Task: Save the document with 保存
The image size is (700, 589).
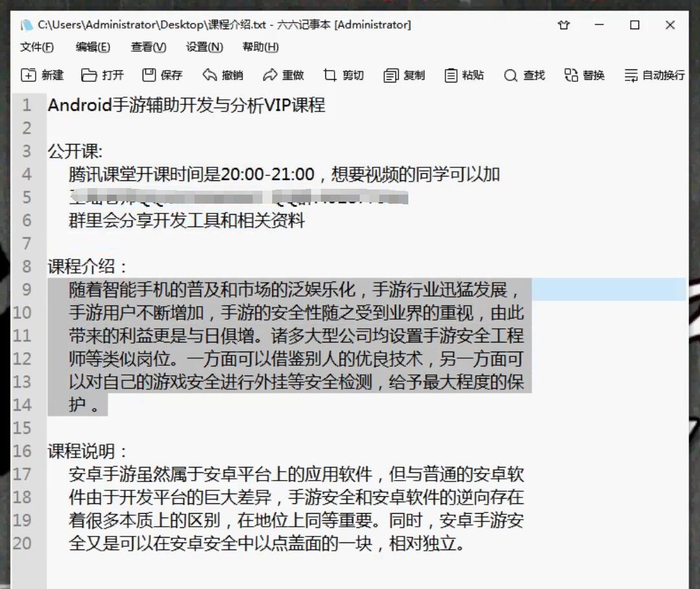Action: coord(161,75)
